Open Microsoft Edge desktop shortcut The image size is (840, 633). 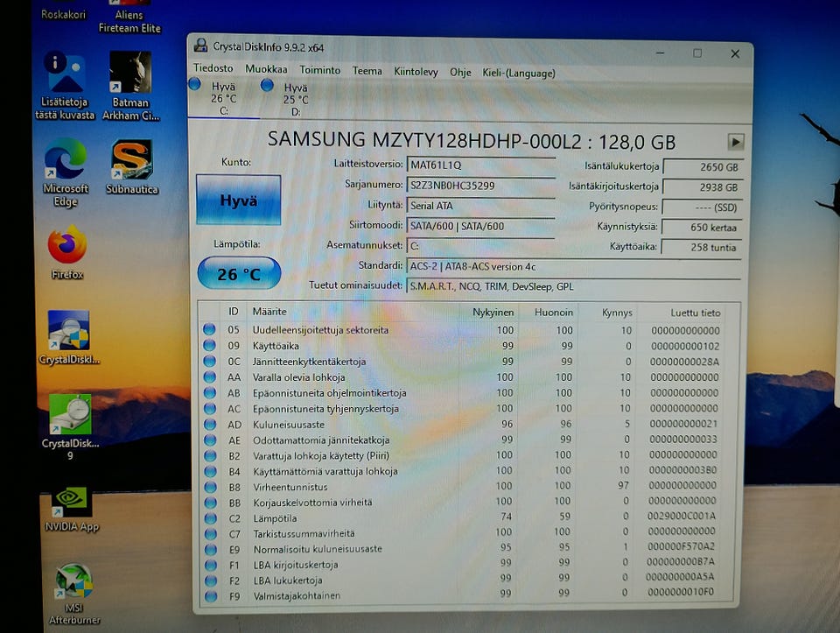(66, 172)
